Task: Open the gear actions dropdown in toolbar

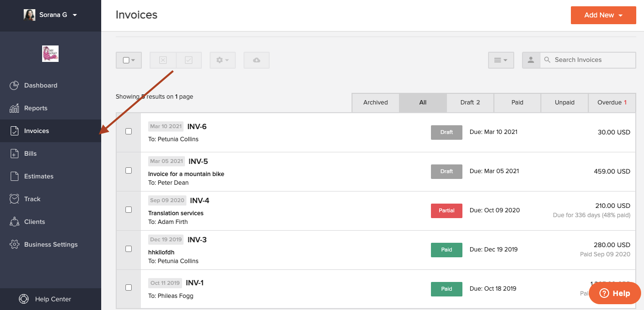Action: 223,60
